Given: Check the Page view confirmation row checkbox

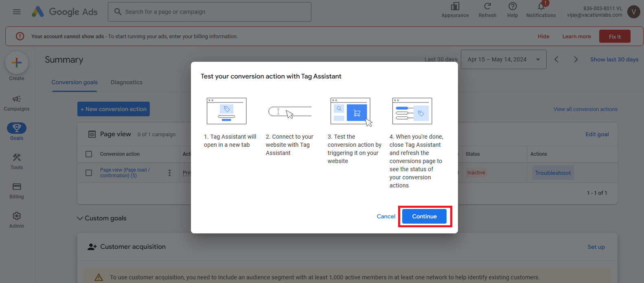Looking at the screenshot, I should click(89, 173).
